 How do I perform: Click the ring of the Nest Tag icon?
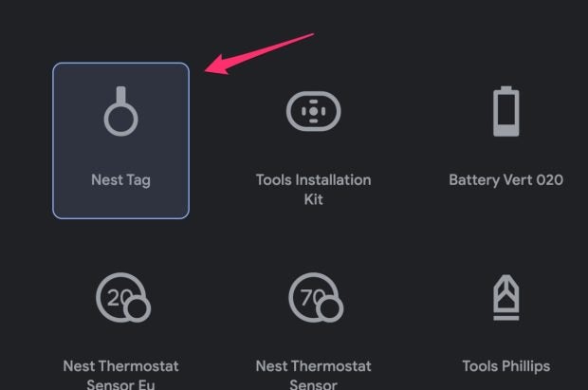click(x=120, y=119)
